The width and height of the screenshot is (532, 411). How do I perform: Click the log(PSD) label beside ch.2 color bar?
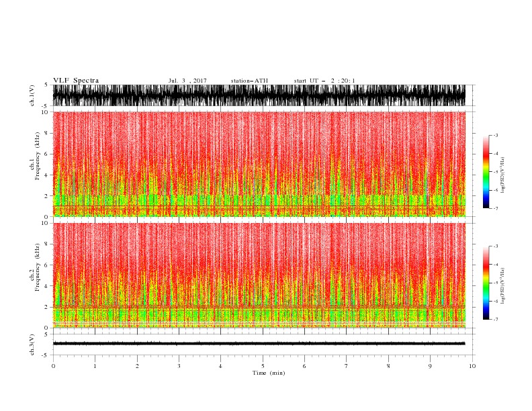point(503,286)
